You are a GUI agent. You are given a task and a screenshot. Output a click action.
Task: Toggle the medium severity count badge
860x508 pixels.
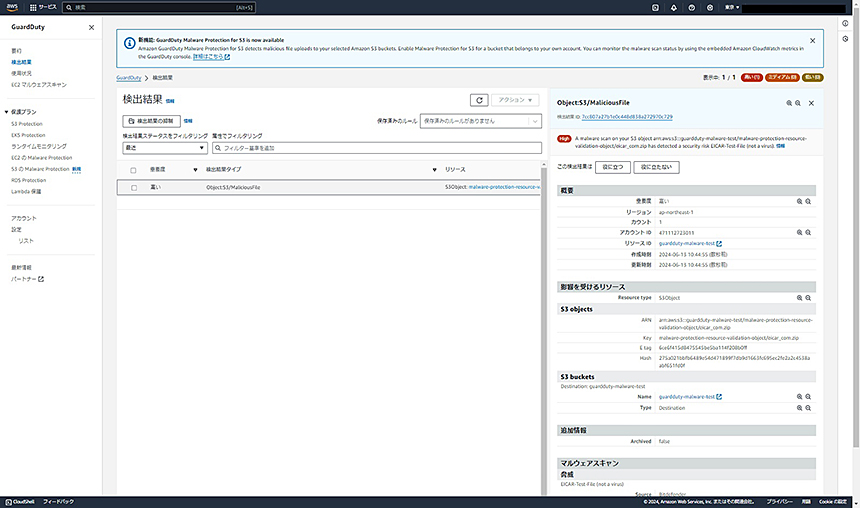coord(782,77)
